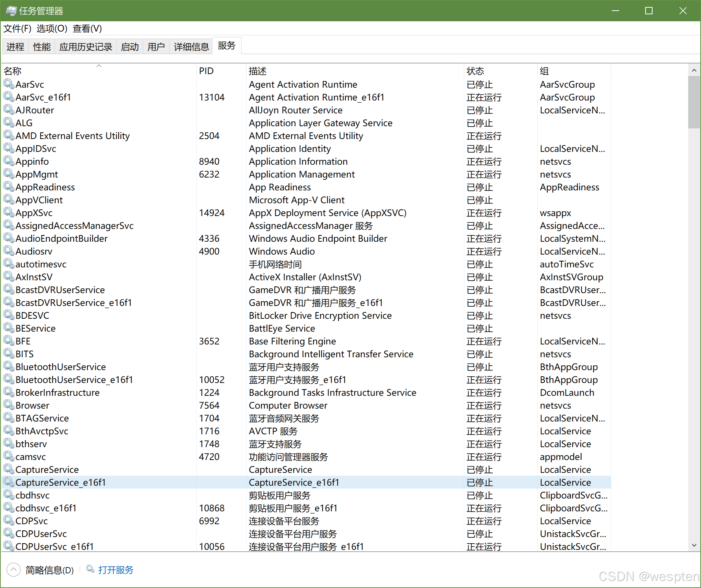
Task: Click the gear icon beside Appinfo
Action: coord(9,161)
